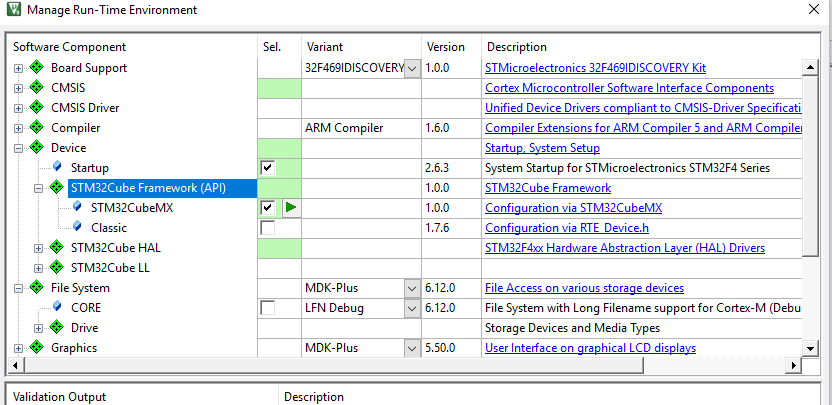
Task: Collapse the Device tree node
Action: 19,149
